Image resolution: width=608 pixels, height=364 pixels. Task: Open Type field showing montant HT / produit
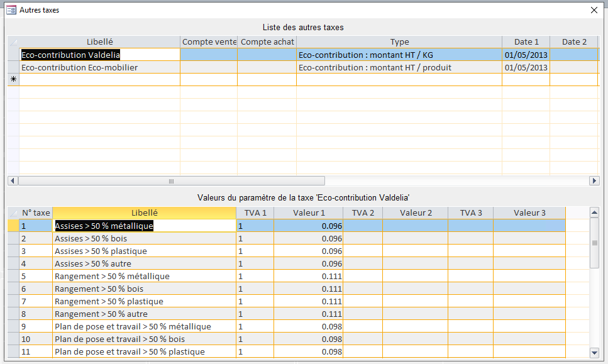click(x=399, y=67)
